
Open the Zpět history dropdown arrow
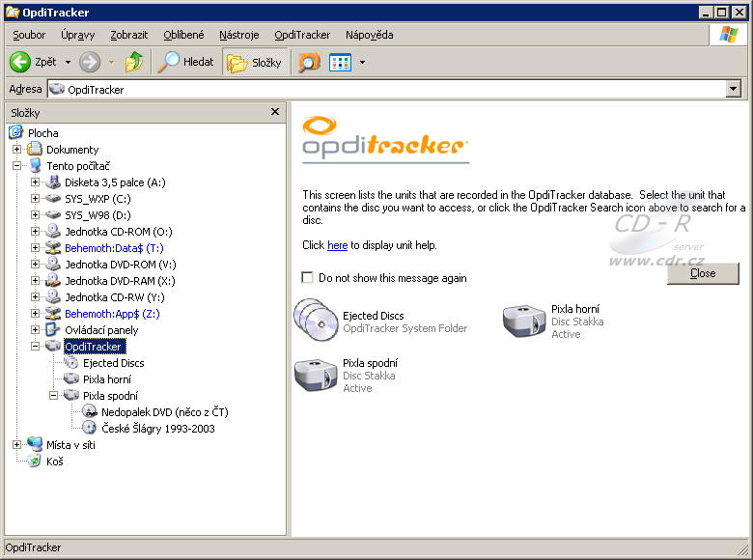[x=68, y=63]
